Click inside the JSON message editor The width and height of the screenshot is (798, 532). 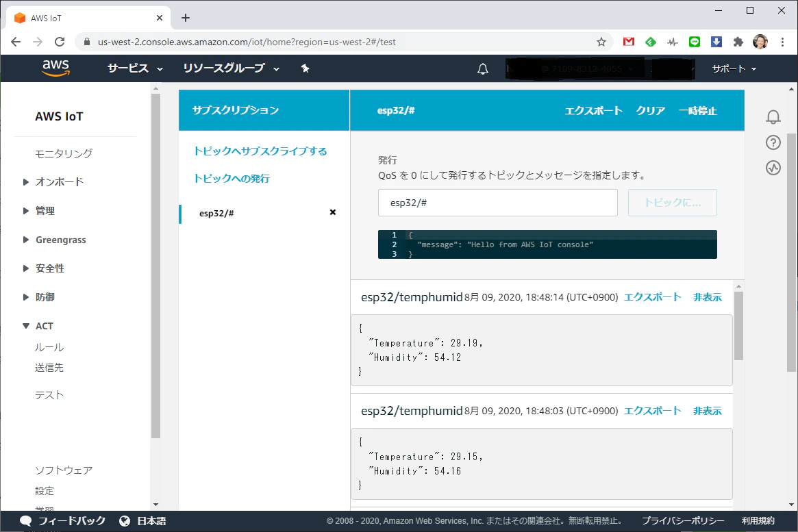click(547, 244)
